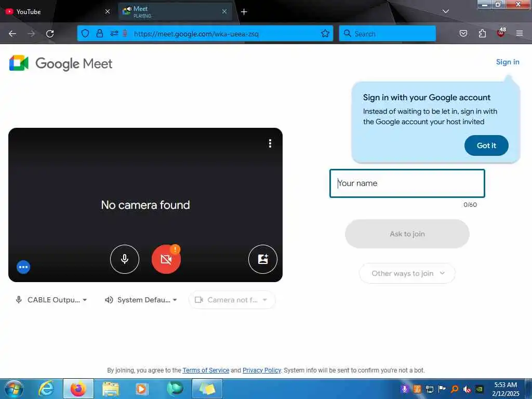The image size is (532, 399).
Task: Click Sign in link
Action: [508, 62]
